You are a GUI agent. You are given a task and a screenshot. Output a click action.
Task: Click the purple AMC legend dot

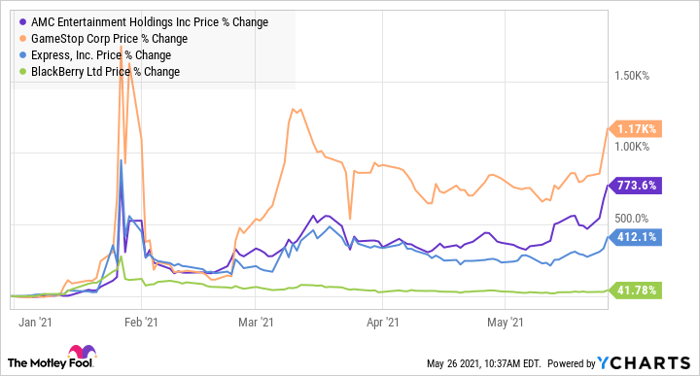23,22
